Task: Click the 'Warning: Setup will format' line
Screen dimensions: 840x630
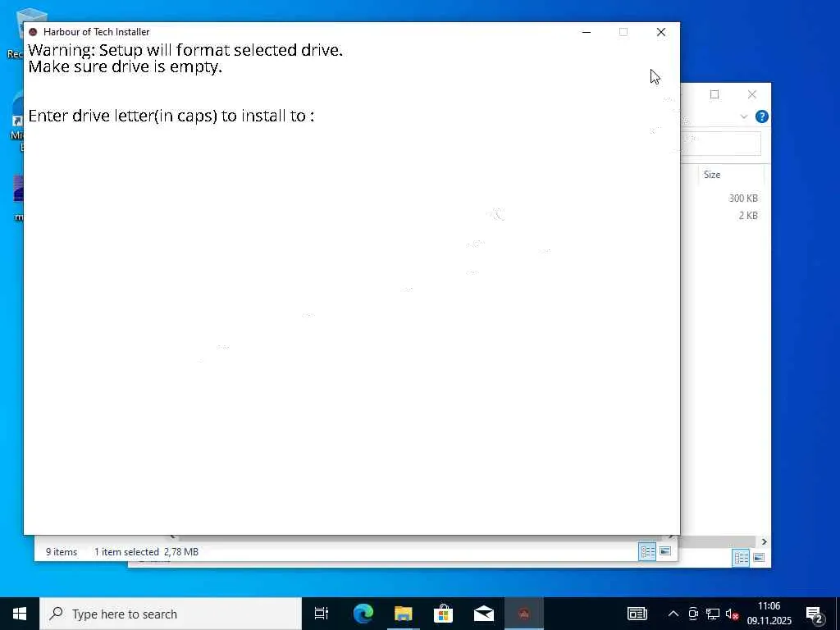Action: [x=185, y=50]
